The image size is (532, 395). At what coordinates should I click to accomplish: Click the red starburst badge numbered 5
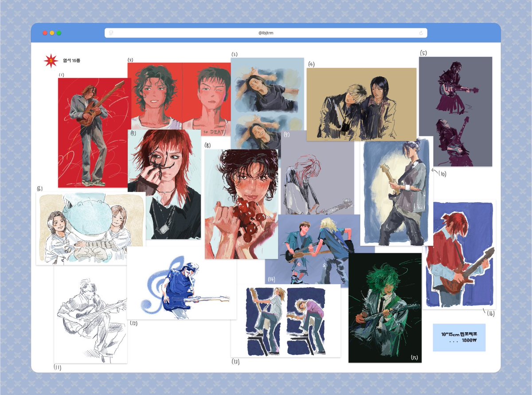tap(51, 60)
